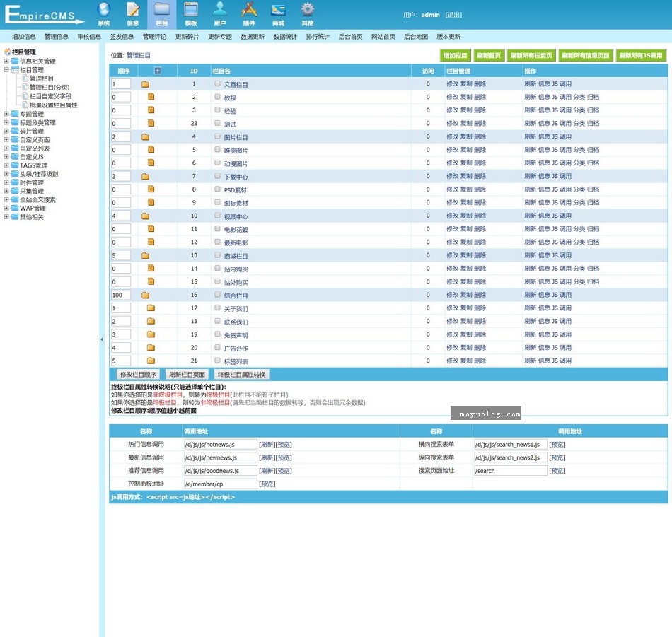Click the /search page address field
The height and width of the screenshot is (637, 672).
510,471
